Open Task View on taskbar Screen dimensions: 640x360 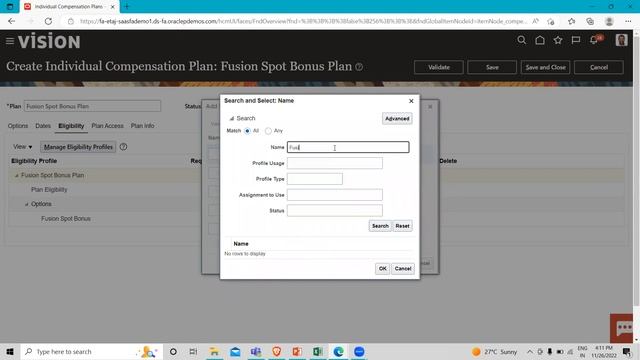click(193, 351)
